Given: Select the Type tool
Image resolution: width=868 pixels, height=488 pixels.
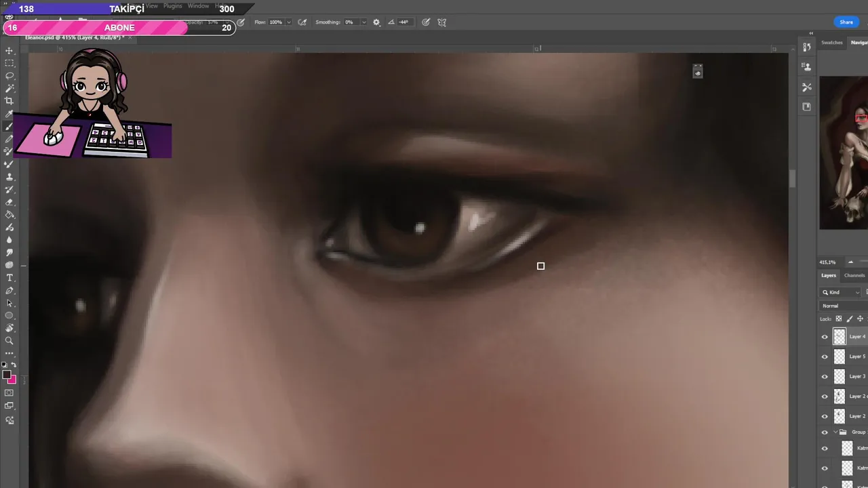Looking at the screenshot, I should 9,278.
